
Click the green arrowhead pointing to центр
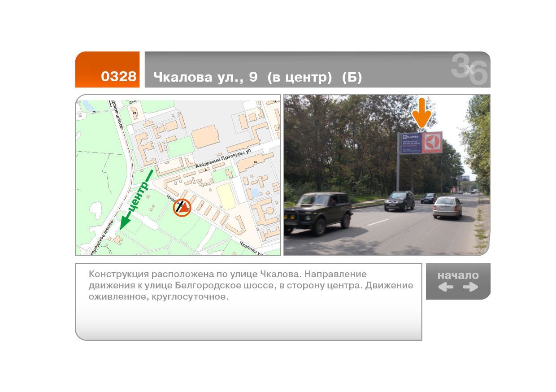click(x=125, y=222)
